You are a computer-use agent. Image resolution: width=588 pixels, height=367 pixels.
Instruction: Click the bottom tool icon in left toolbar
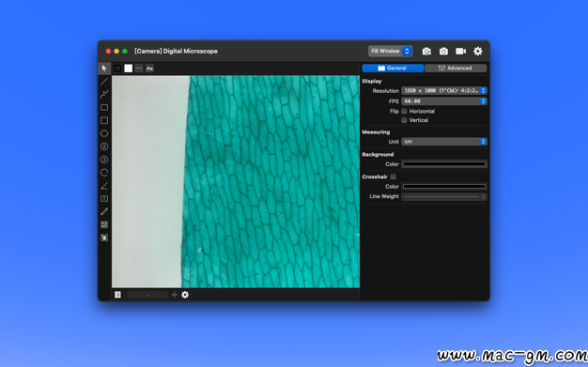pyautogui.click(x=104, y=237)
